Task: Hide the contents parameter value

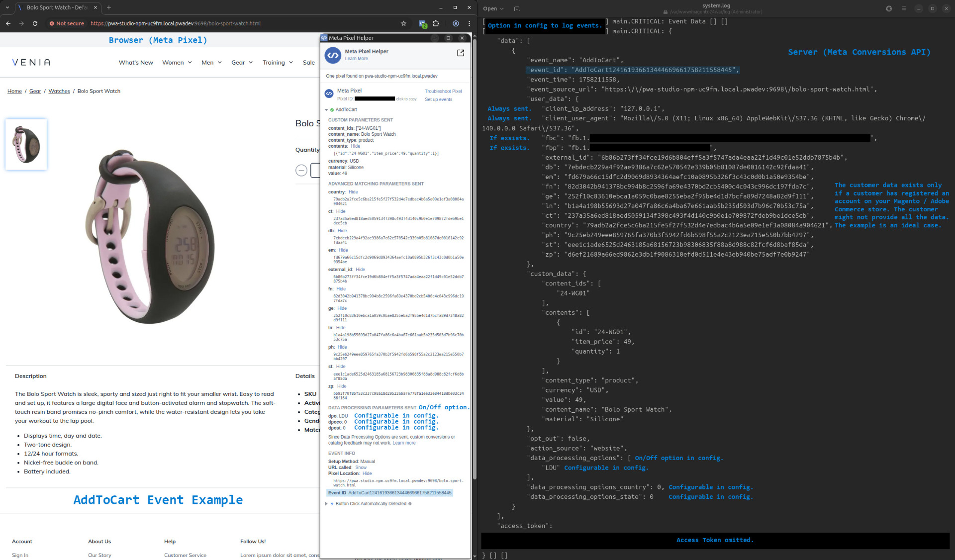Action: (355, 146)
